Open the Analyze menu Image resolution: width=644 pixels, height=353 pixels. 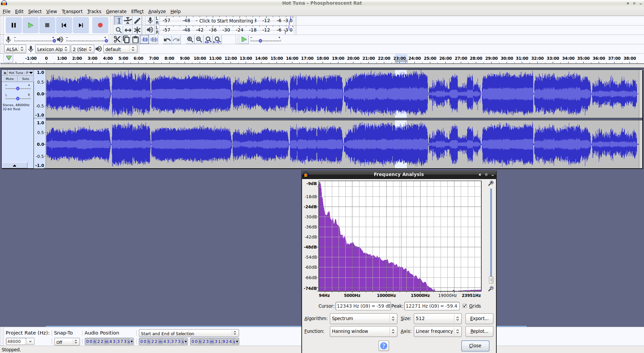157,11
